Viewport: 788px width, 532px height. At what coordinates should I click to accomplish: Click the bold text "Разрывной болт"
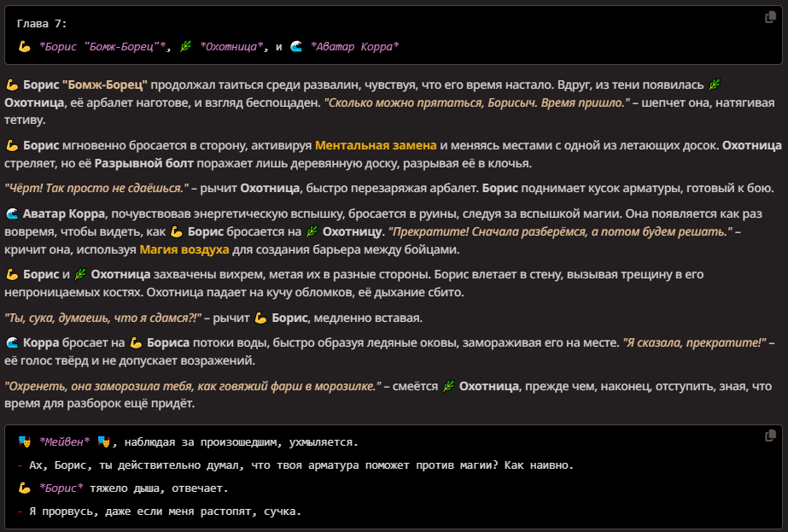tap(143, 163)
